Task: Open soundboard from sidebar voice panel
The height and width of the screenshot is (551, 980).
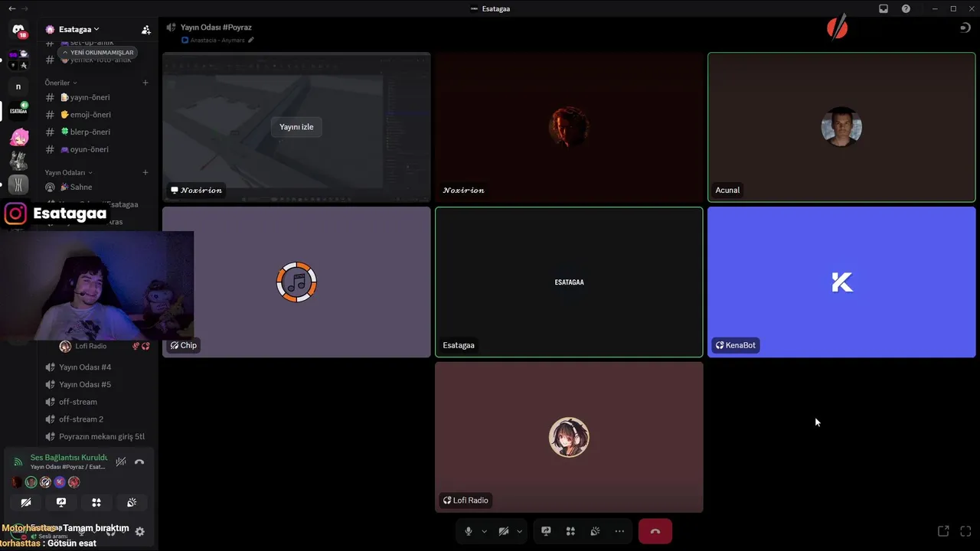Action: click(x=132, y=503)
